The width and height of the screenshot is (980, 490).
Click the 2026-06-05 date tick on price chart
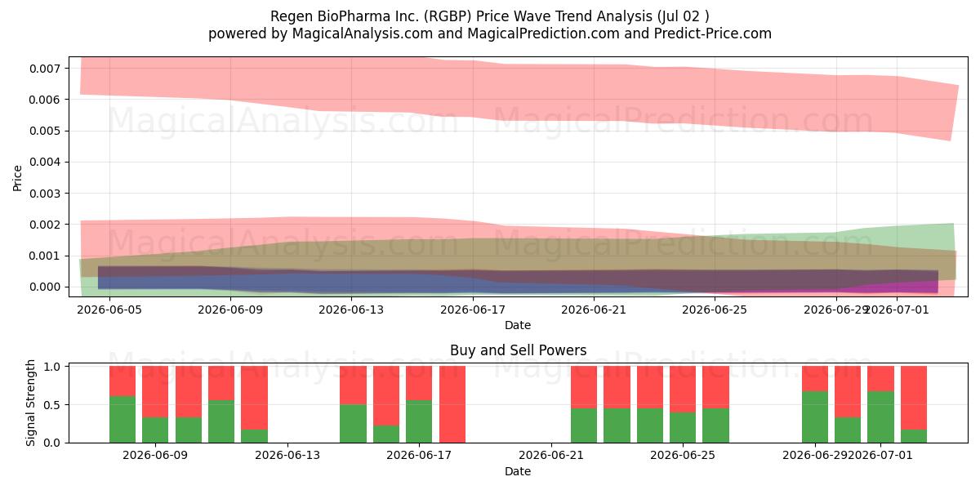pyautogui.click(x=109, y=310)
